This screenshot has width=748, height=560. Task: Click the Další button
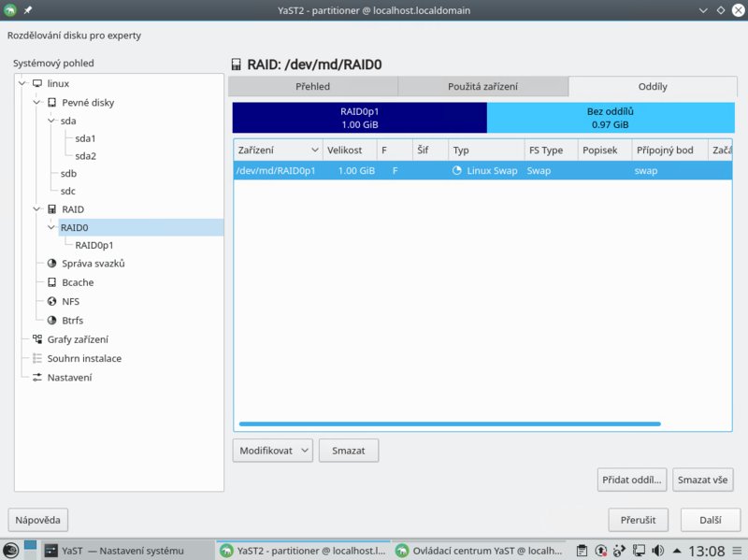point(711,520)
